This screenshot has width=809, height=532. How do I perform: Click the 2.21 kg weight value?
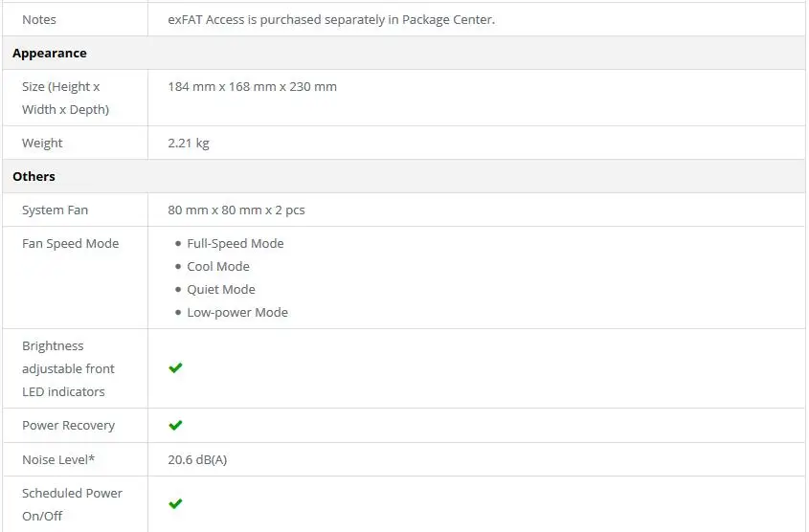[x=189, y=143]
